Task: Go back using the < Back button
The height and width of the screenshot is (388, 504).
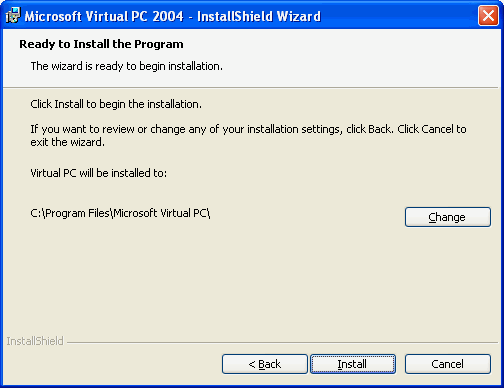Action: coord(265,364)
